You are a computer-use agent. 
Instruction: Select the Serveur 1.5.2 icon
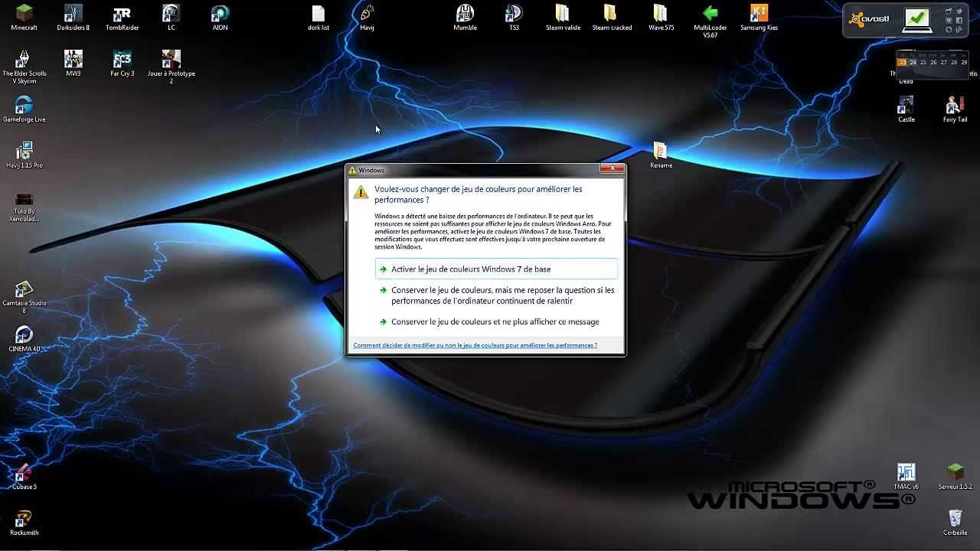click(x=955, y=477)
